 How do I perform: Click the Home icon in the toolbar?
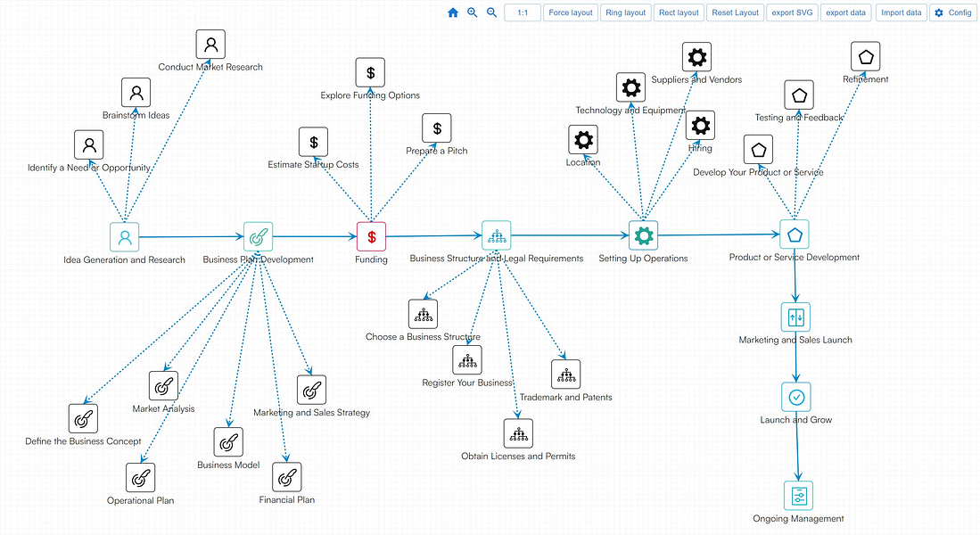pos(453,12)
